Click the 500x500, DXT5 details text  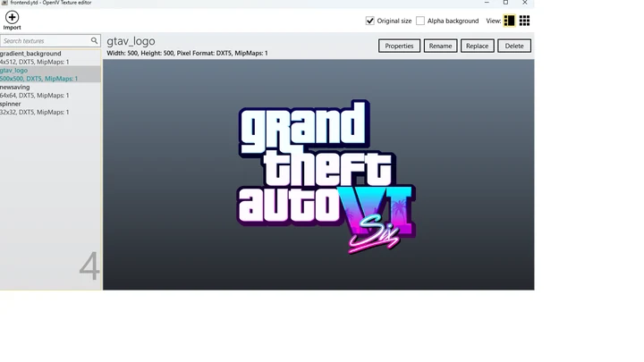(x=38, y=79)
